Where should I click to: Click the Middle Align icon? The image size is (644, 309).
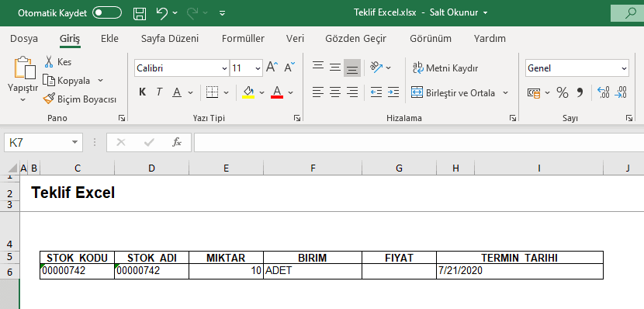(335, 68)
